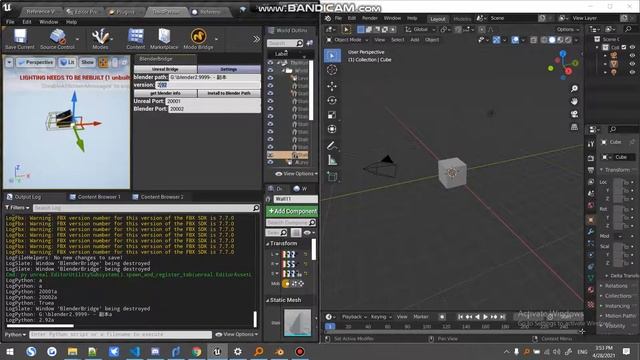Toggle Blender perspective/orthographic grid icon
This screenshot has height=360, width=640.
tap(574, 127)
